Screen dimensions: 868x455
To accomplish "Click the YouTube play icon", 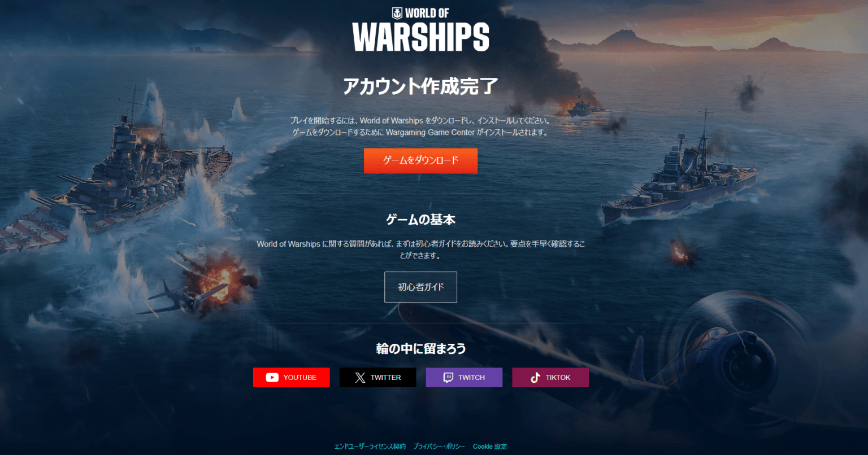I will pos(272,378).
